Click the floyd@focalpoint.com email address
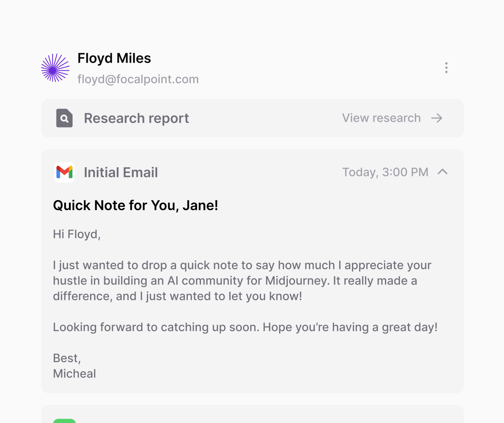 coord(138,79)
